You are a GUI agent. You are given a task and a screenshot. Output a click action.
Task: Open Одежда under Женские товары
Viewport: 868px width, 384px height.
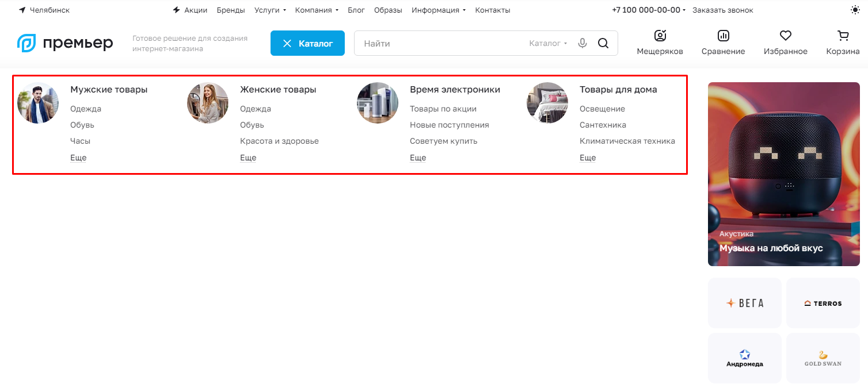tap(256, 109)
